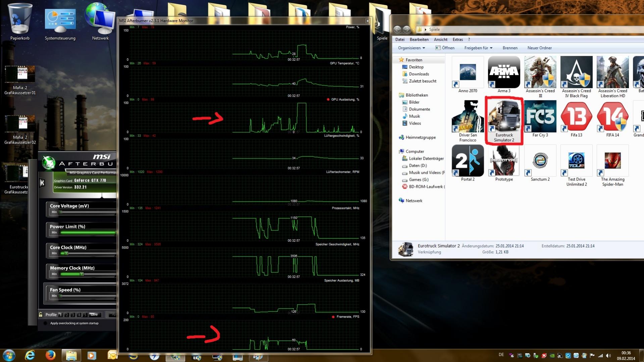This screenshot has width=644, height=362.
Task: Launch Firefox from the taskbar
Action: (50, 355)
